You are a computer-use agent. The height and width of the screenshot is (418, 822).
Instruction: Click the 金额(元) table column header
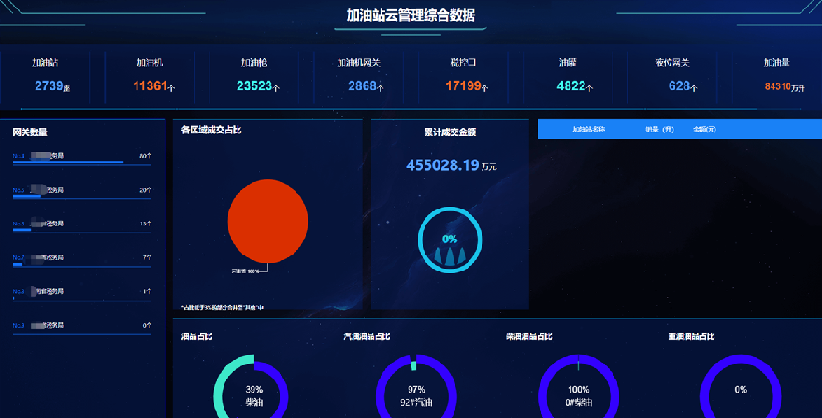point(704,129)
